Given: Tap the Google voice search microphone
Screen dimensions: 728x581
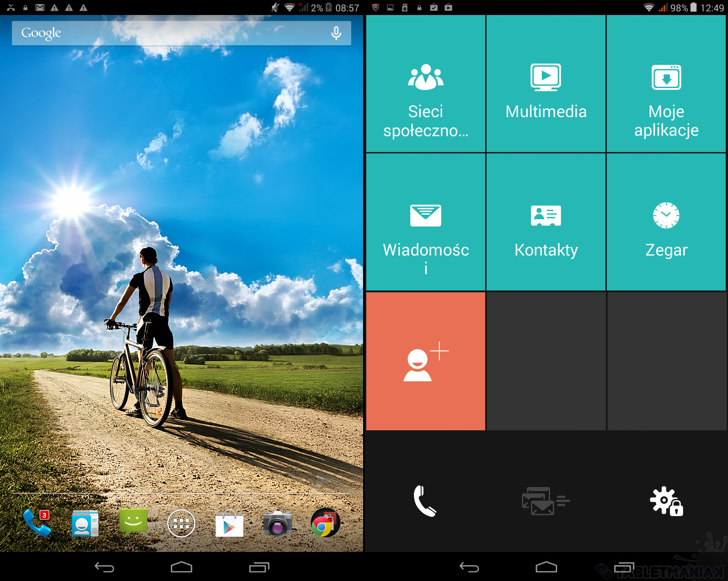Looking at the screenshot, I should (x=336, y=33).
